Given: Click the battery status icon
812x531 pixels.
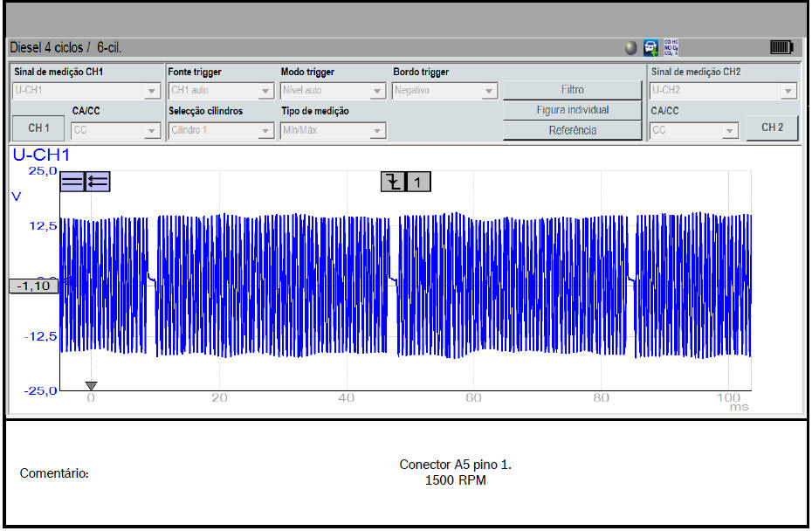Looking at the screenshot, I should coord(781,47).
